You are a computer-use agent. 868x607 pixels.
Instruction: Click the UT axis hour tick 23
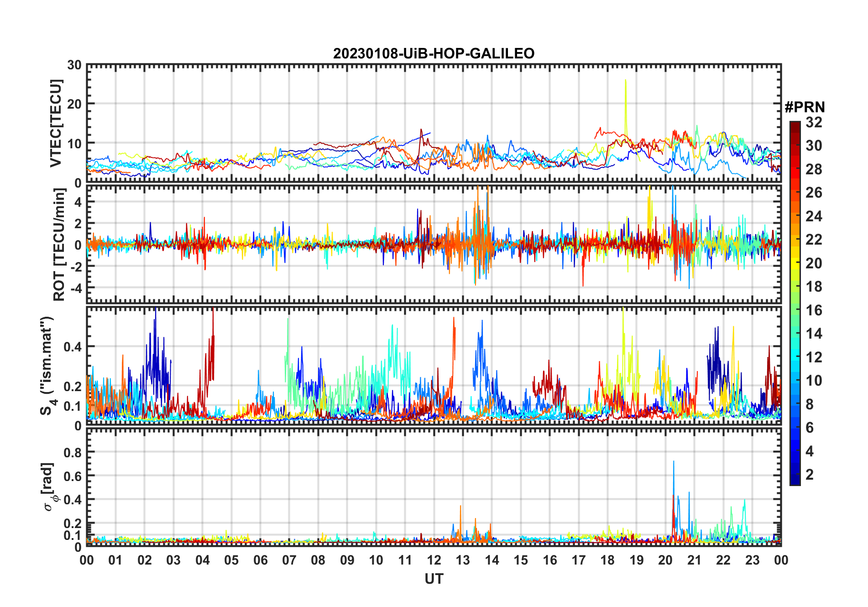753,560
